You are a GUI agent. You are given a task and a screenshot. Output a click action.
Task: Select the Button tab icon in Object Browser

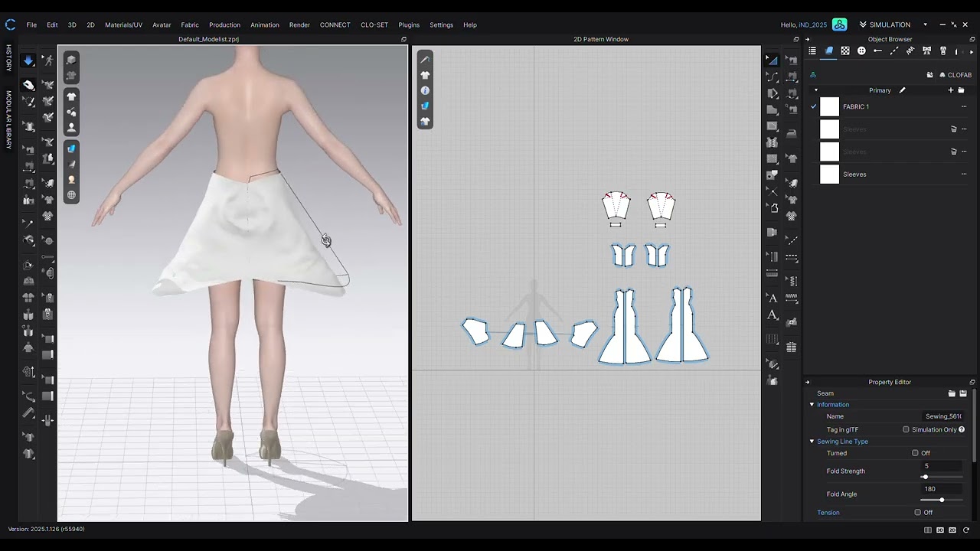pos(861,51)
